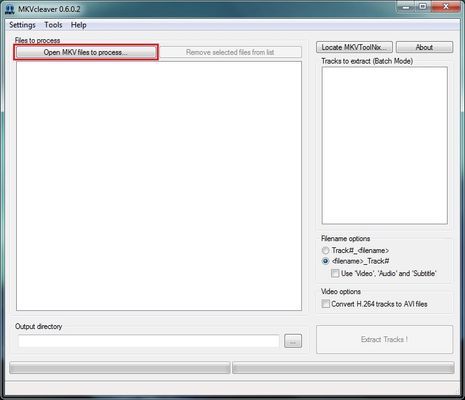Click the Locate MKVToolNix button
465x400 pixels.
pyautogui.click(x=354, y=47)
